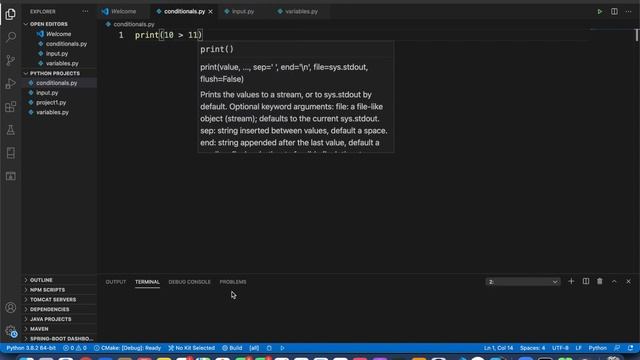
Task: Split the editor to the right
Action: 614,11
